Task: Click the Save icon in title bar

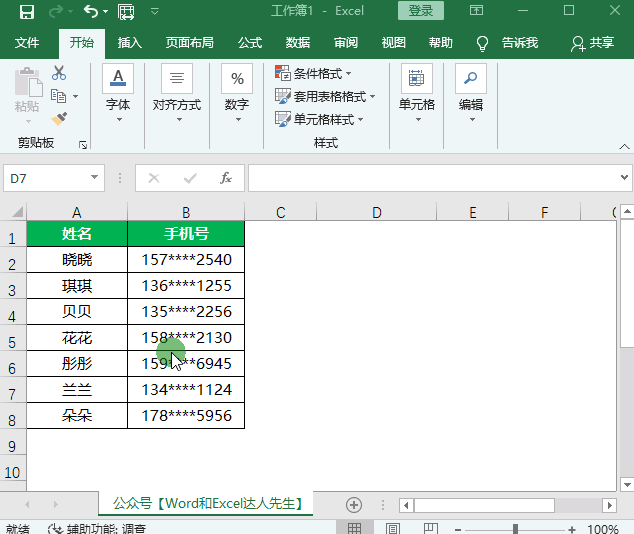Action: click(x=27, y=12)
